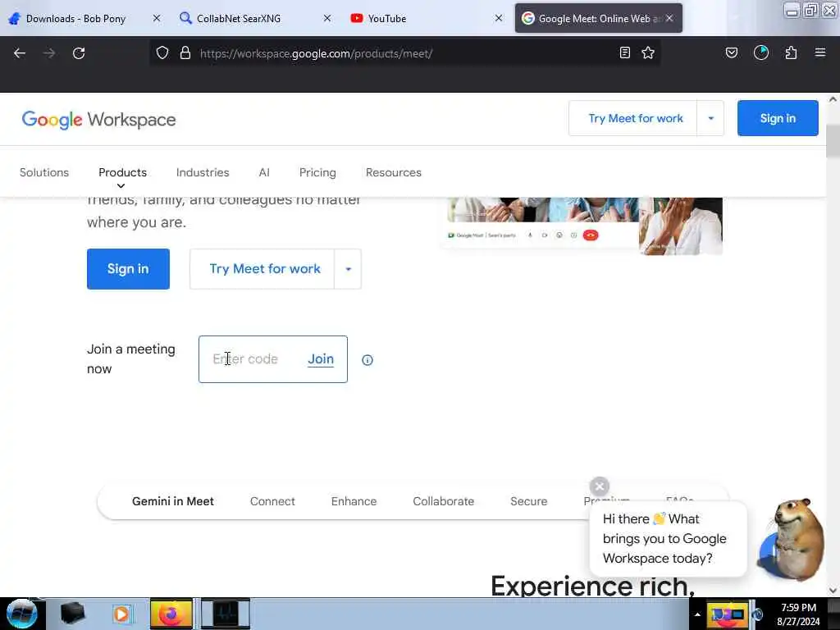Click the header Sign in button
The width and height of the screenshot is (840, 630).
point(778,118)
